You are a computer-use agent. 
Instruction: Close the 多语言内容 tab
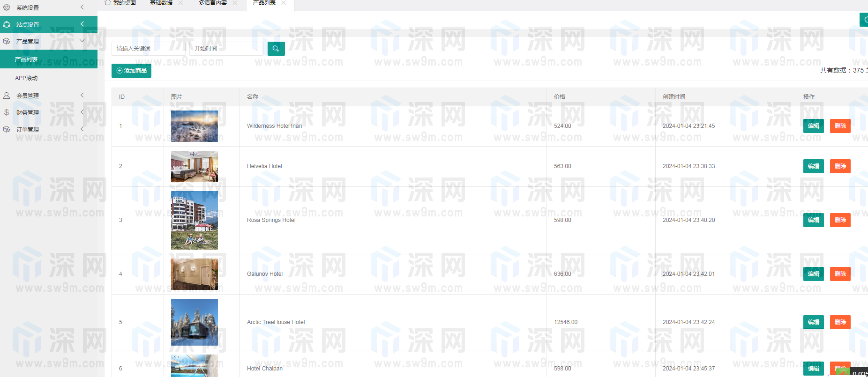point(235,3)
